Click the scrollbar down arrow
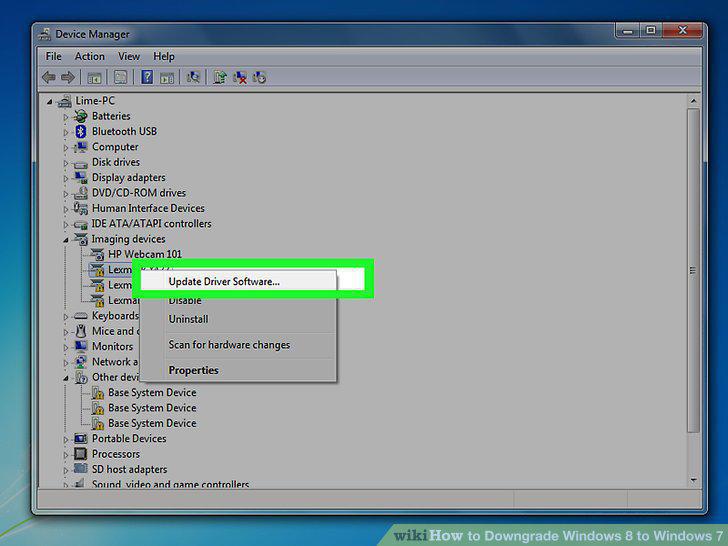 [x=693, y=480]
